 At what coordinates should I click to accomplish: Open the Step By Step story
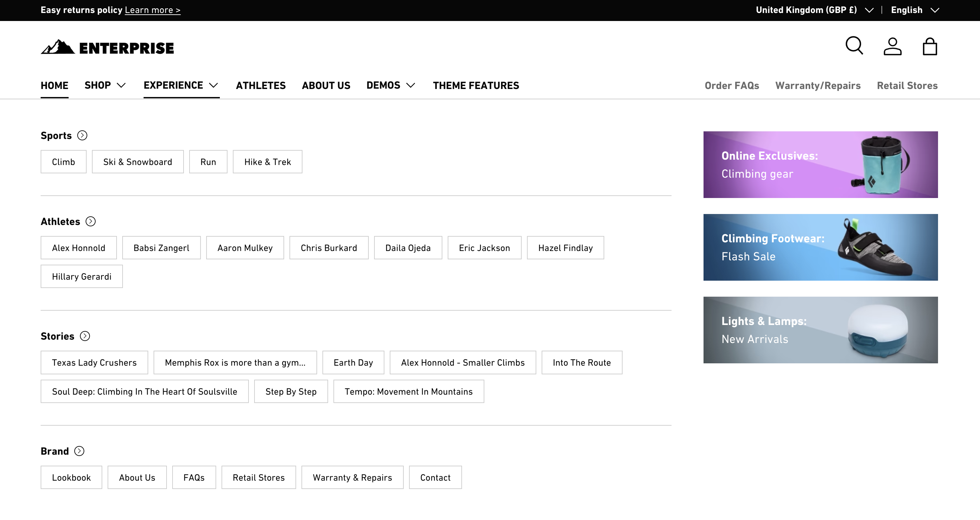291,391
